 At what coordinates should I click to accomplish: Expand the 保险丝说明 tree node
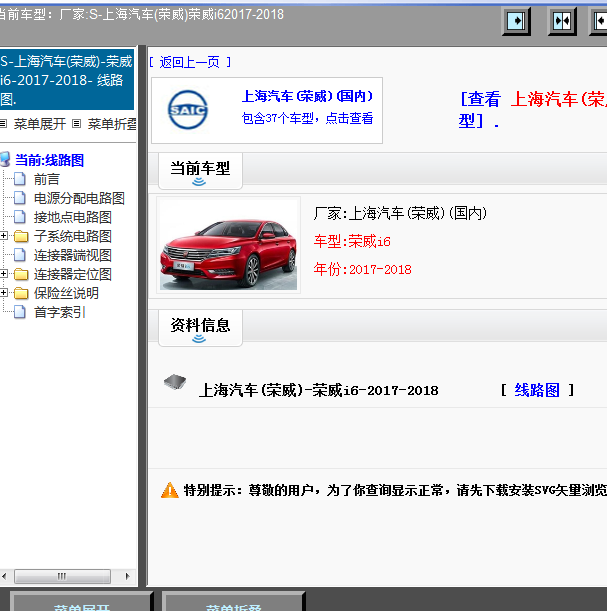click(x=4, y=293)
